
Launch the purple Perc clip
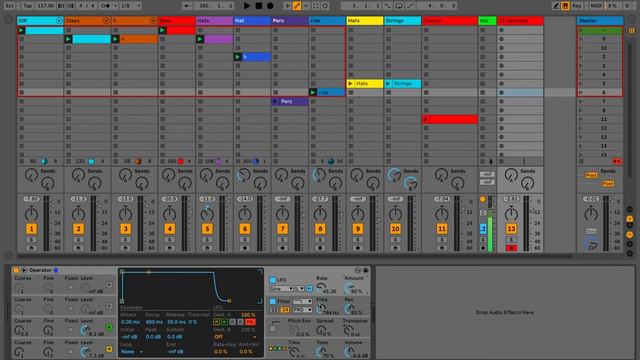[276, 101]
